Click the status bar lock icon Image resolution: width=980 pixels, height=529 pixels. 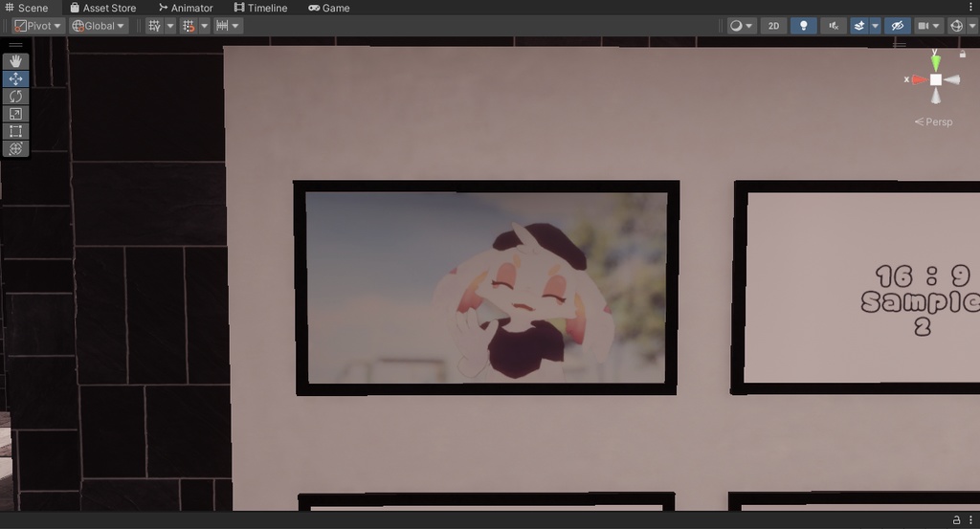point(956,520)
